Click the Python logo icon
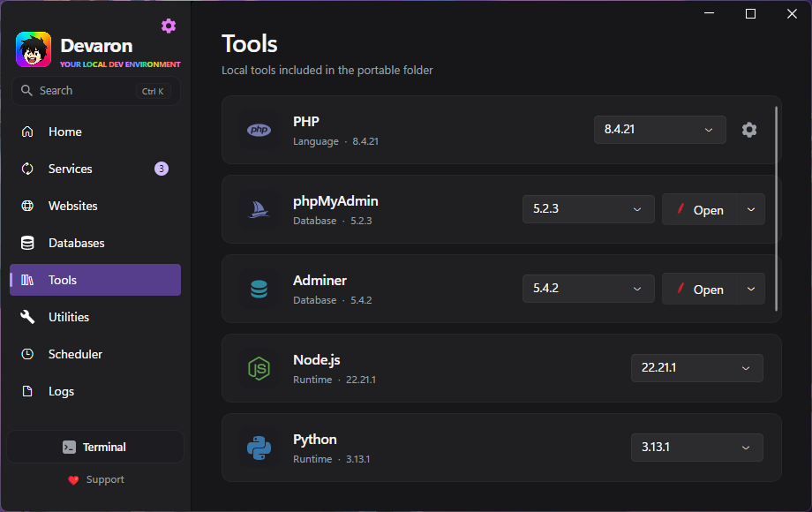This screenshot has height=512, width=812. (x=259, y=448)
